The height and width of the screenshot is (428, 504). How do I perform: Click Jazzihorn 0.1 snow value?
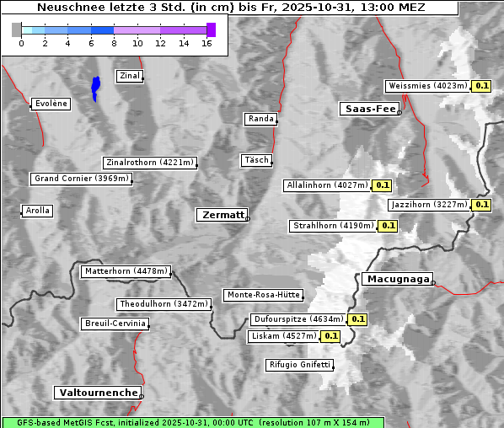pyautogui.click(x=481, y=205)
